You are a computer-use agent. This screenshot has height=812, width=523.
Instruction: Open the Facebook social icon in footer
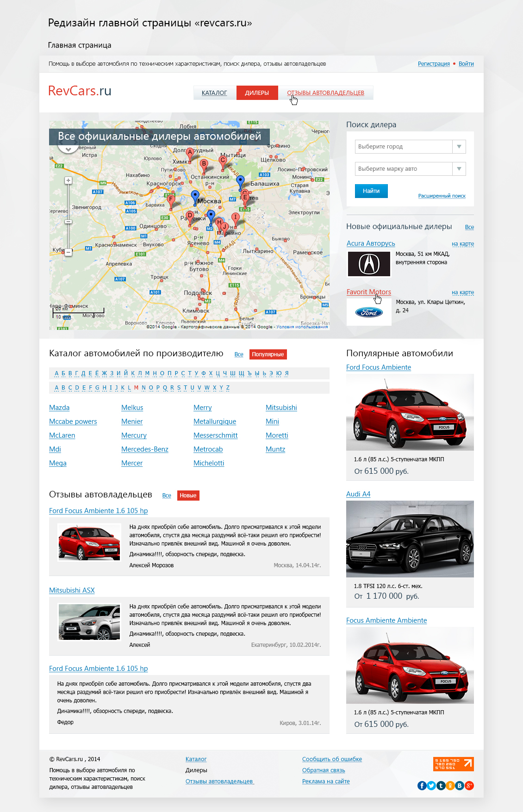(x=422, y=785)
